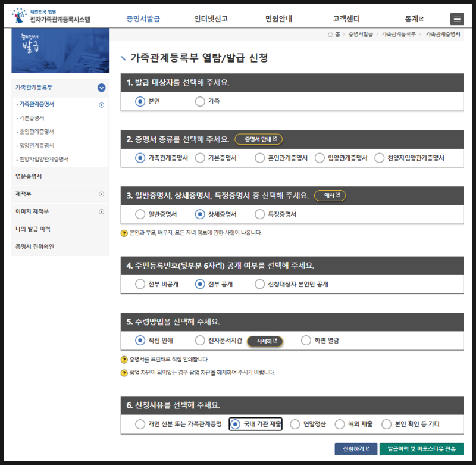
Task: Click the 신청하기 button
Action: [x=356, y=449]
